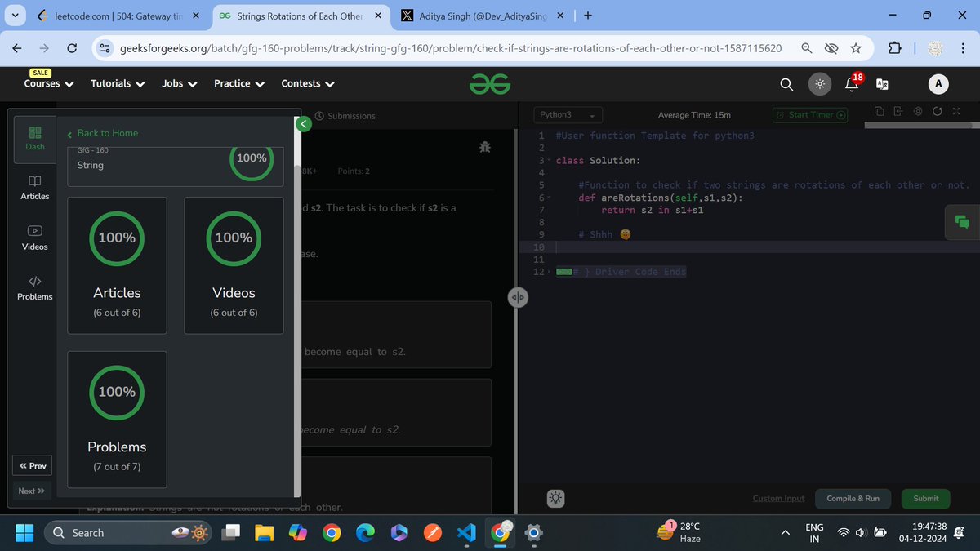Expand the Jobs menu
The height and width of the screenshot is (551, 980).
tap(179, 83)
